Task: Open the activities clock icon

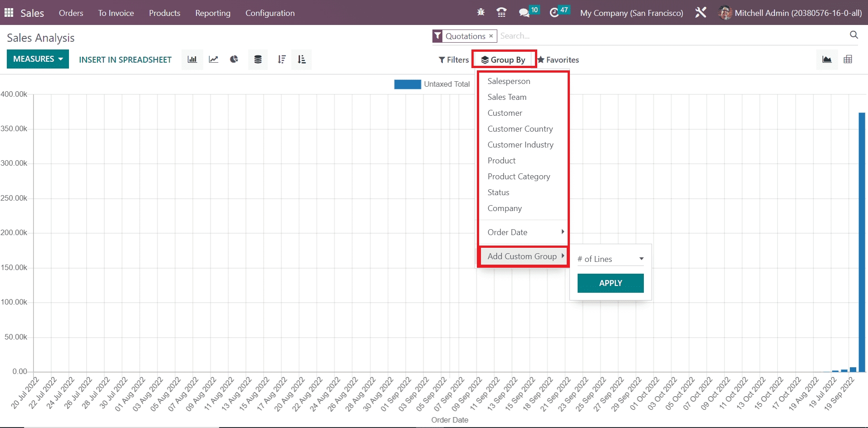Action: pos(554,13)
